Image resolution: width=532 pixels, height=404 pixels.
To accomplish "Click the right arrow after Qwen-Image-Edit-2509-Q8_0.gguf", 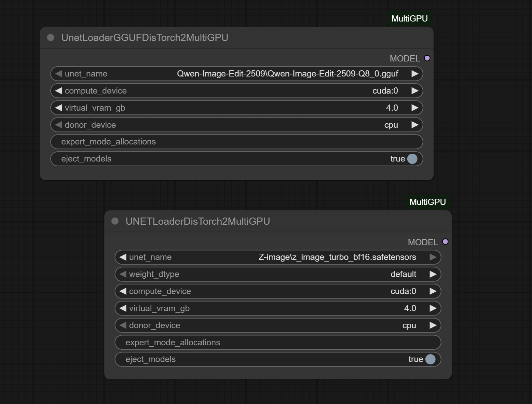I will coord(415,74).
